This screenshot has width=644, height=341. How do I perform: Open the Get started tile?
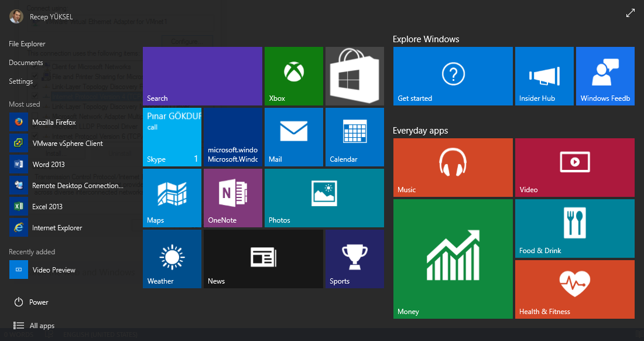(x=453, y=76)
